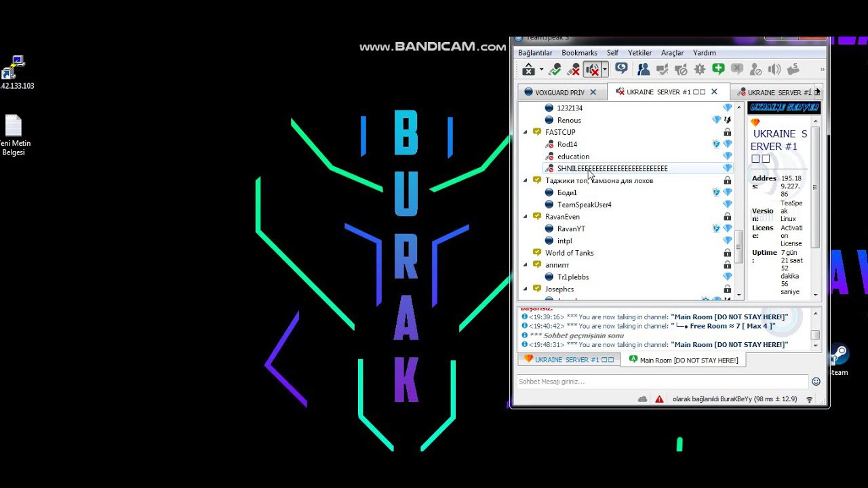Image resolution: width=868 pixels, height=488 pixels.
Task: Select user RavanYT
Action: click(571, 229)
